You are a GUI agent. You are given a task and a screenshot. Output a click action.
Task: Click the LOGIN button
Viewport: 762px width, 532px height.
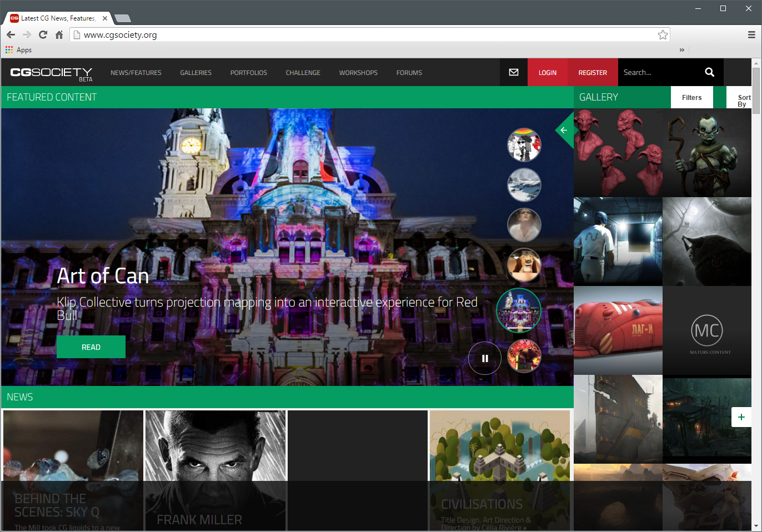point(548,72)
